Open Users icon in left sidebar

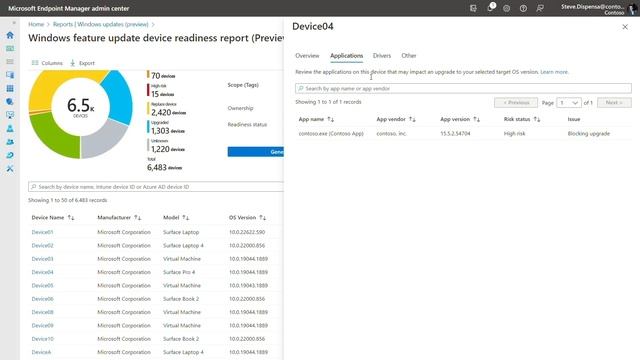point(10,129)
